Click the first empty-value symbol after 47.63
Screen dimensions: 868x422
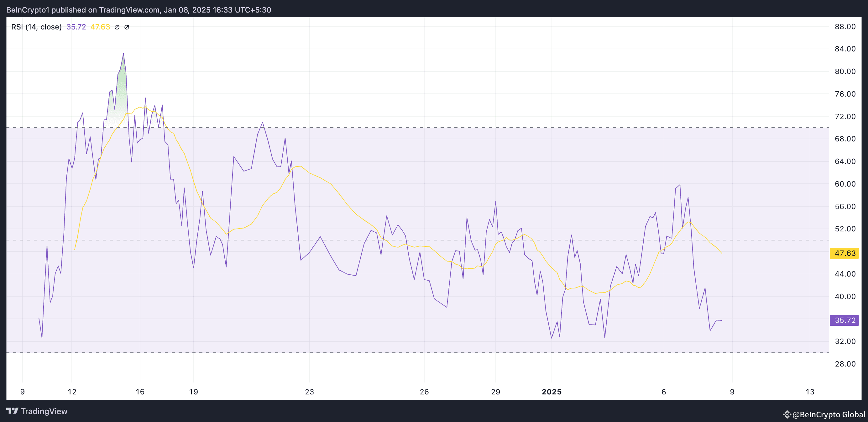[117, 27]
